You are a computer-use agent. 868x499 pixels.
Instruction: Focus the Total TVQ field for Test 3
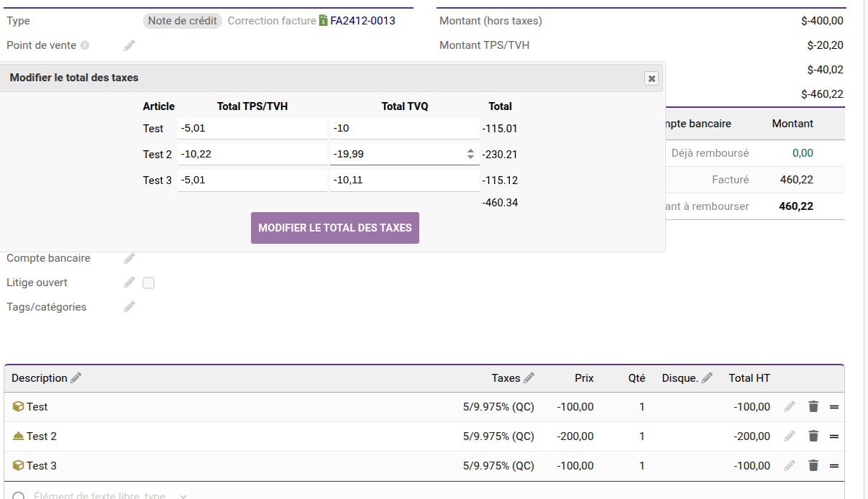pyautogui.click(x=404, y=180)
